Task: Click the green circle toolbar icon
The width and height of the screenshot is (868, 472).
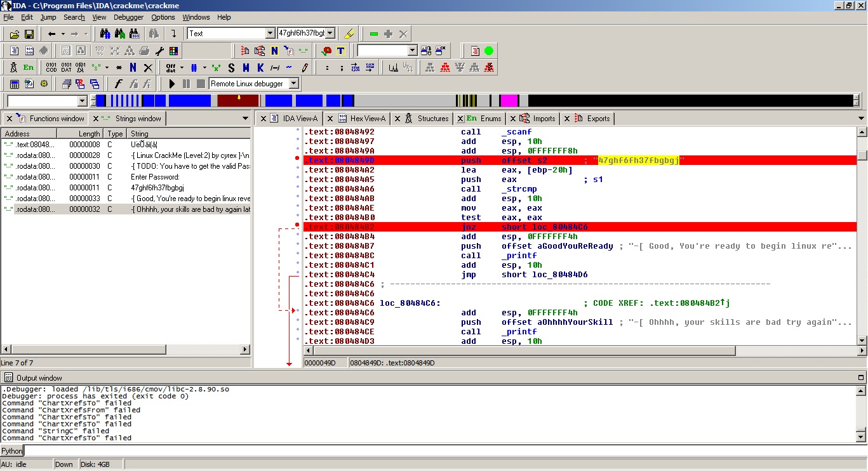Action: 489,51
